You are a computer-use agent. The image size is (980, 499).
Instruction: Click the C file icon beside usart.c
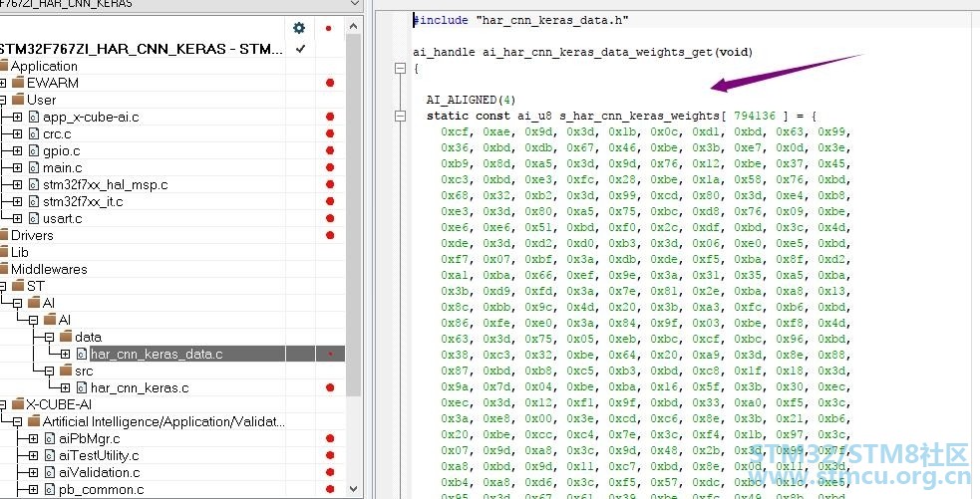pyautogui.click(x=33, y=218)
